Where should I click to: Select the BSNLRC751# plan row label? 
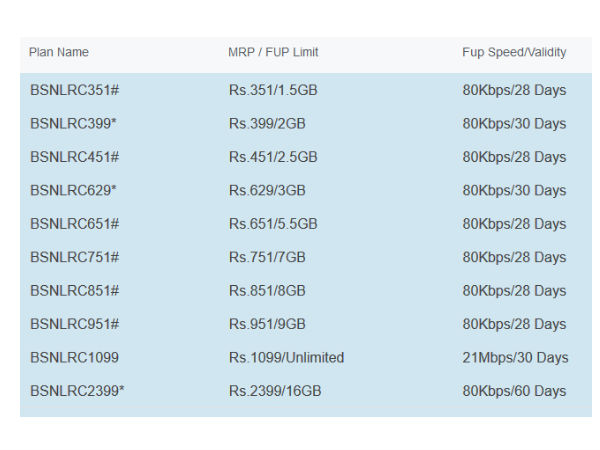pos(75,257)
